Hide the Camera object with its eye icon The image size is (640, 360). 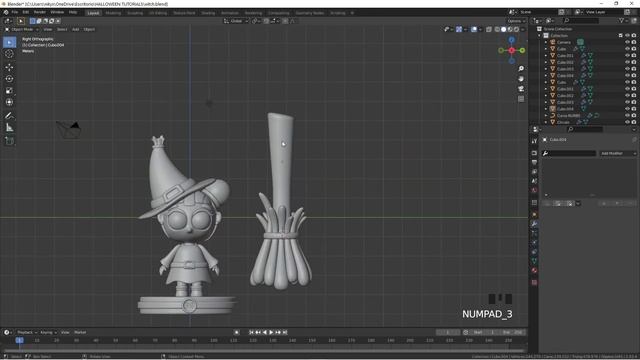[x=627, y=42]
